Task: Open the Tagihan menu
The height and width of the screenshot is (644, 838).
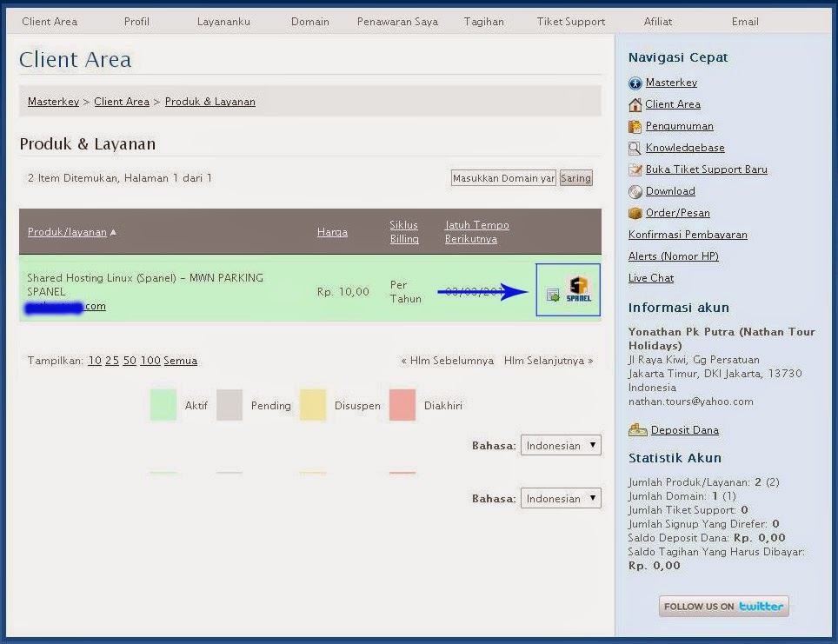Action: point(483,22)
